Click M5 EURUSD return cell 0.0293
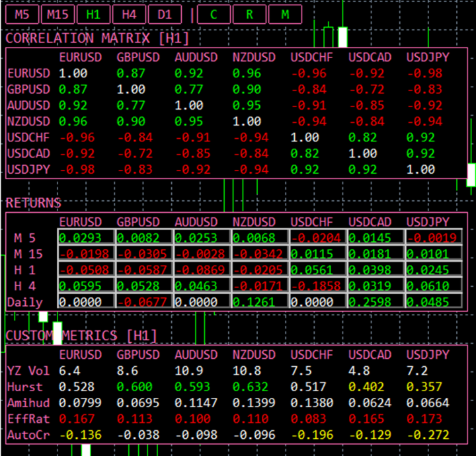The image size is (476, 456). pos(86,237)
